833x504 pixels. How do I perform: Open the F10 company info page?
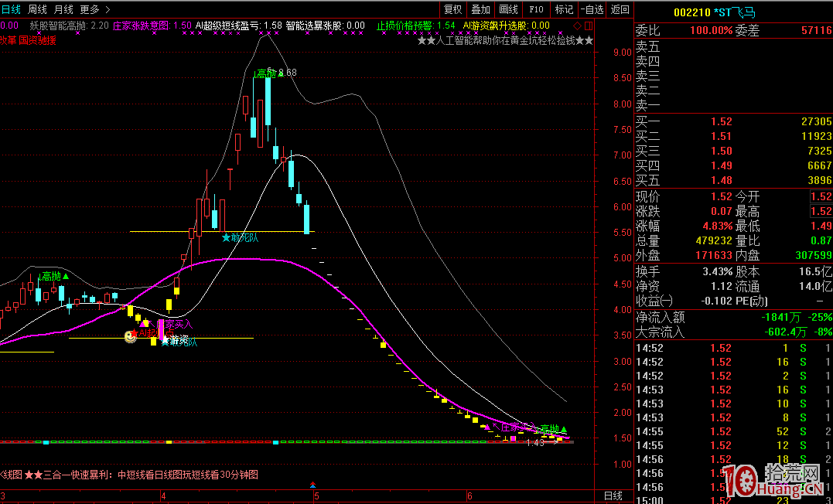(x=536, y=9)
